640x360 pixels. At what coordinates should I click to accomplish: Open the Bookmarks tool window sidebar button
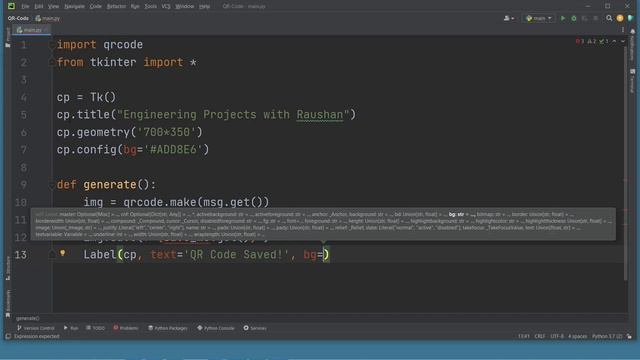tap(8, 304)
